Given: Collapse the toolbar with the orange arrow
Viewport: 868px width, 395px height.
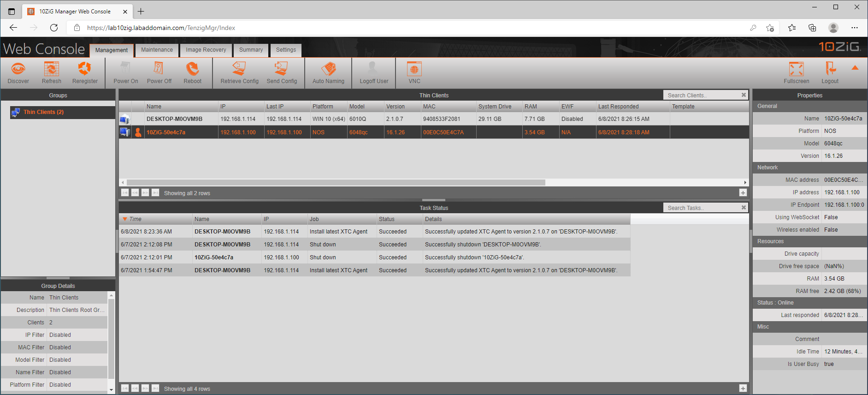Looking at the screenshot, I should point(855,68).
